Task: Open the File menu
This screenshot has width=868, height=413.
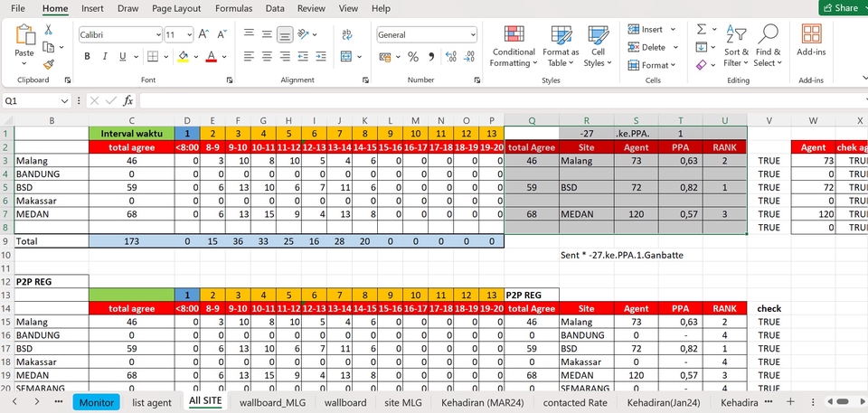Action: click(18, 8)
